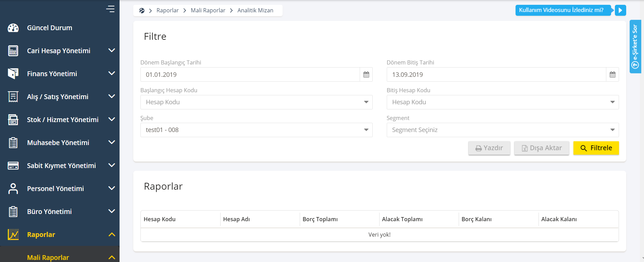
Task: Click the Personel Yönetimi person icon
Action: [13, 189]
